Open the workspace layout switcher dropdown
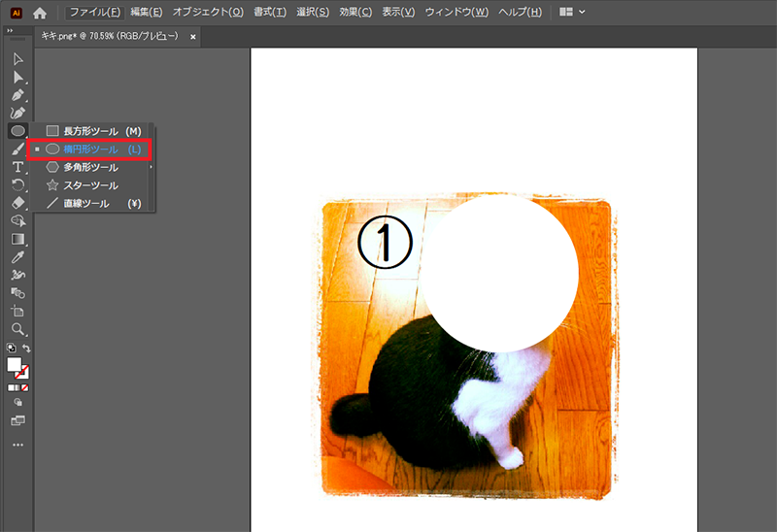 (x=573, y=13)
